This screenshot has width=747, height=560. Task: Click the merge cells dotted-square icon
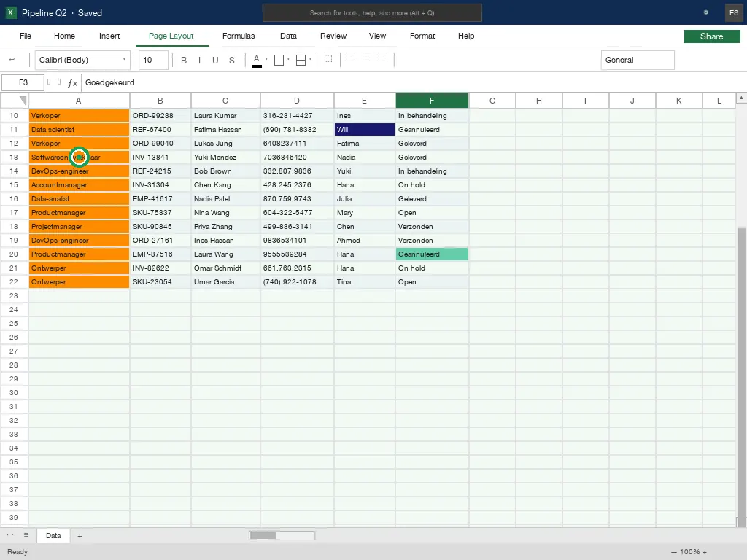328,59
